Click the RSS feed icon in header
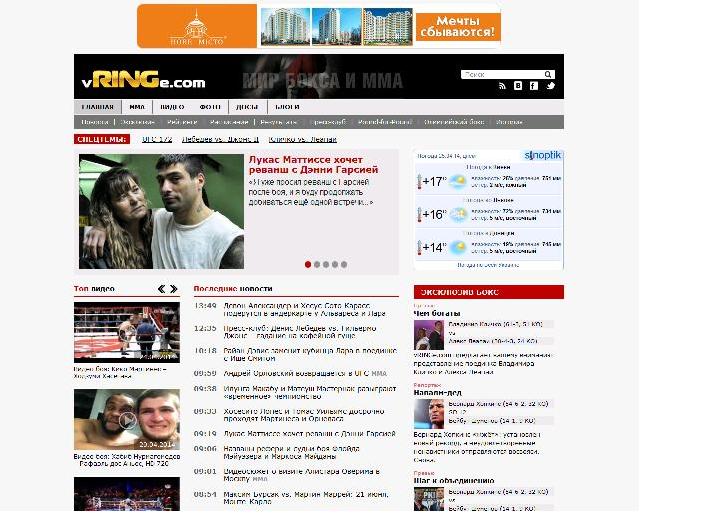 503,87
